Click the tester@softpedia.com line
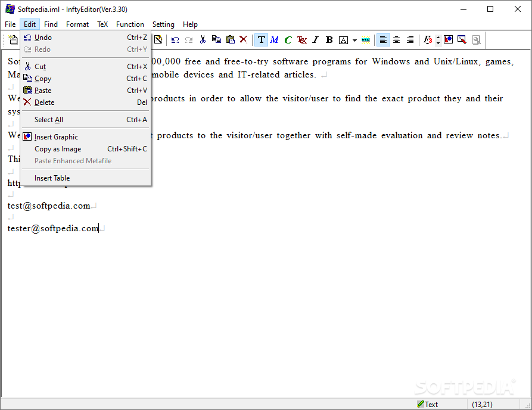 click(x=53, y=228)
